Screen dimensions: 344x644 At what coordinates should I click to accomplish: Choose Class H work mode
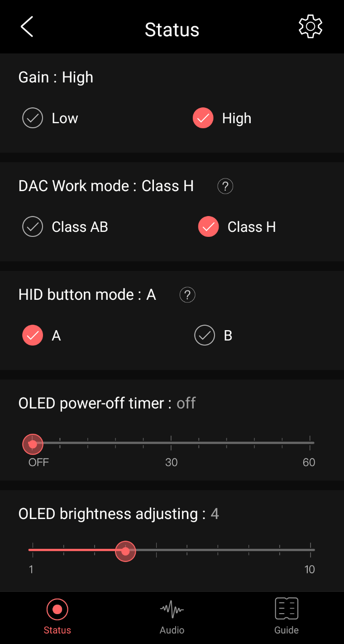(209, 227)
